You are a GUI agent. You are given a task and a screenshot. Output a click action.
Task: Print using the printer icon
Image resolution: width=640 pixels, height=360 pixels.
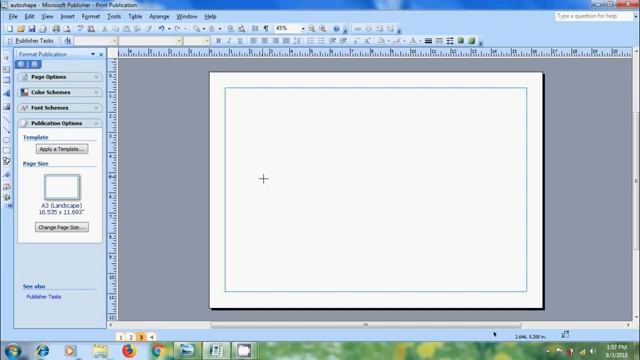(56, 29)
